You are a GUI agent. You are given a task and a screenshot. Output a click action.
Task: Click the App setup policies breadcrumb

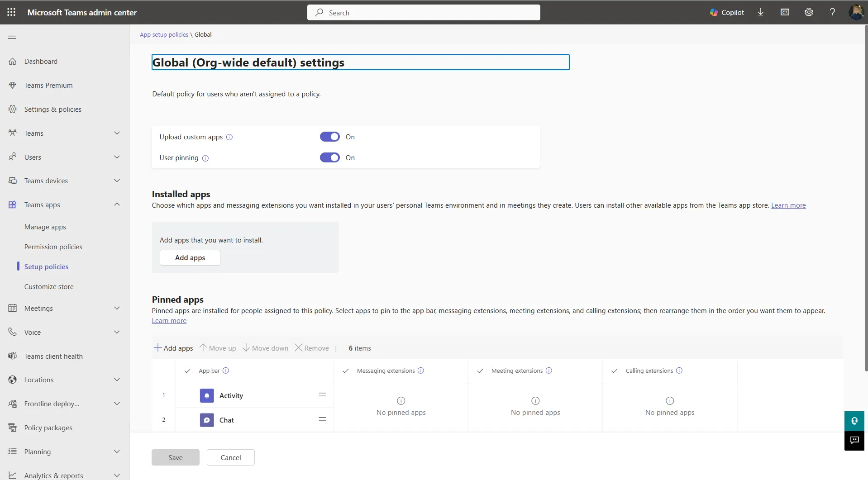pos(164,34)
